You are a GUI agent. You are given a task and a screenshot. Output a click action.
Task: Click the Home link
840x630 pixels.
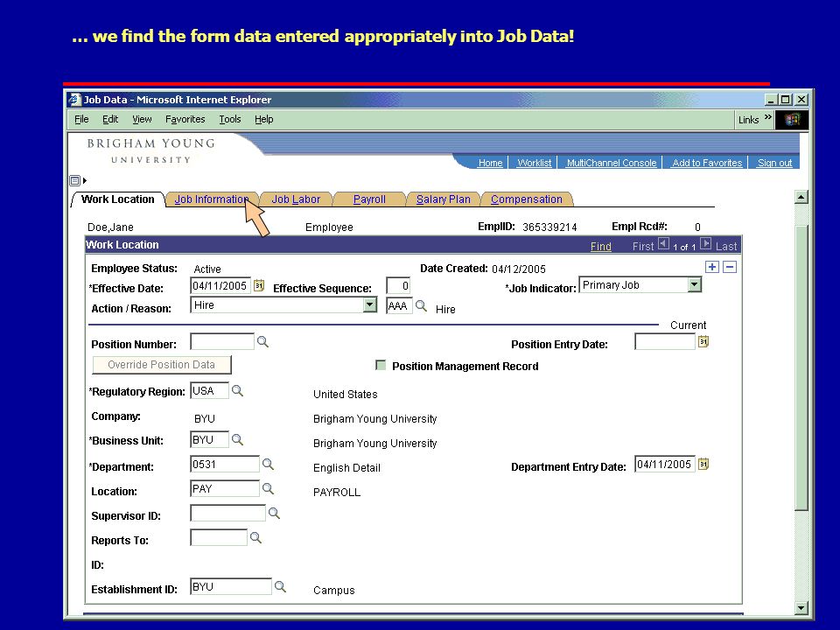coord(490,163)
